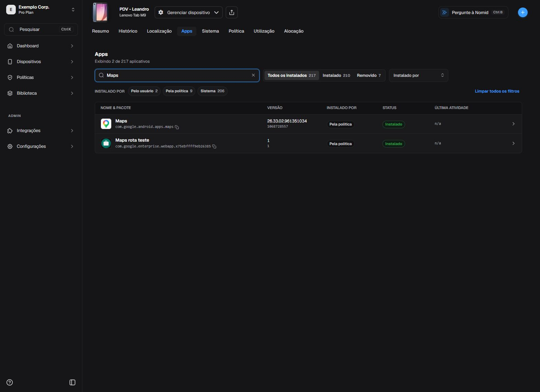Click Limpar todos os filtros link
Screen dimensions: 540x392
click(x=497, y=91)
